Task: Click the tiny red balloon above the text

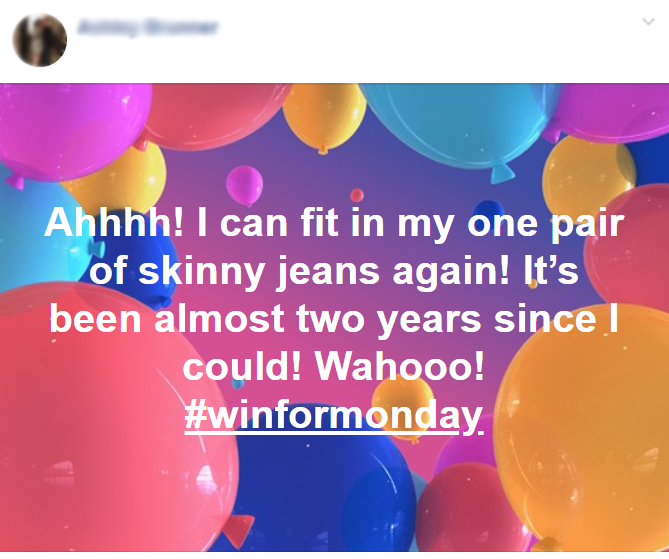Action: (x=357, y=195)
